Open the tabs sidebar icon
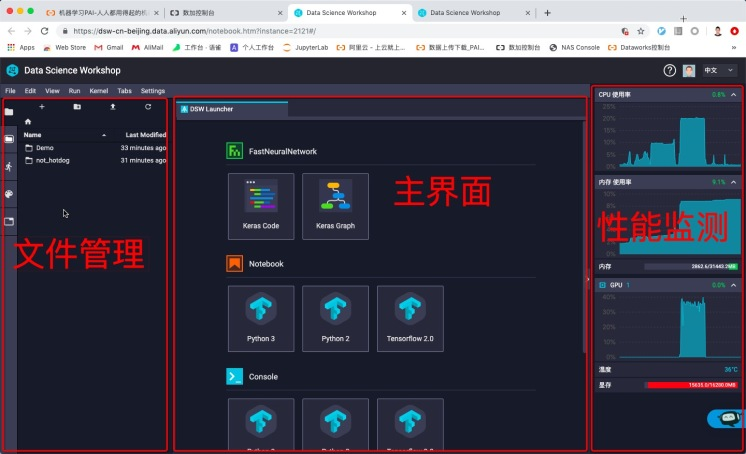This screenshot has height=454, width=746. click(x=9, y=221)
